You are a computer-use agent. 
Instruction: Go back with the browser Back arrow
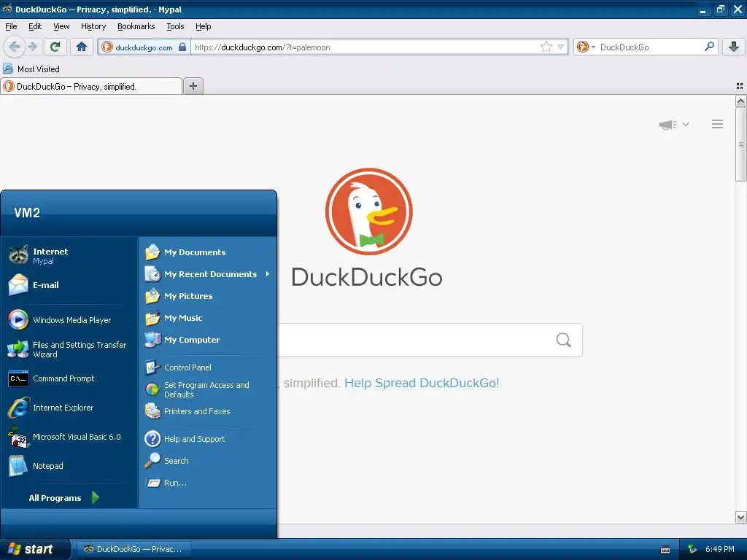[x=15, y=47]
